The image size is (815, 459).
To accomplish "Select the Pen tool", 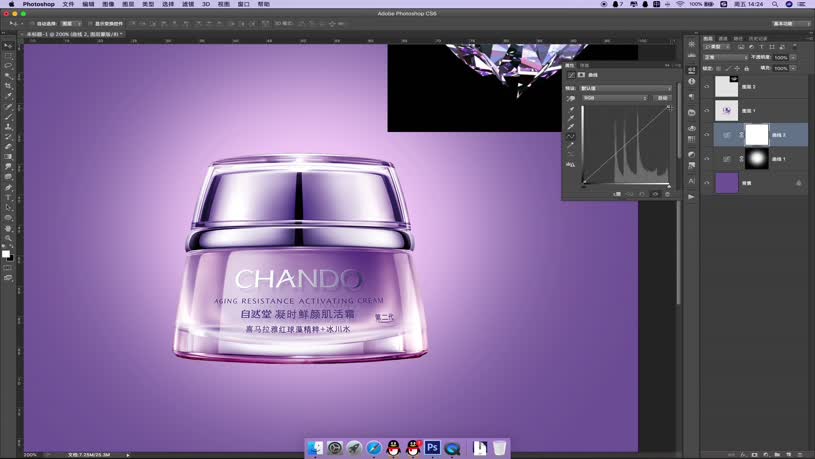I will (8, 188).
